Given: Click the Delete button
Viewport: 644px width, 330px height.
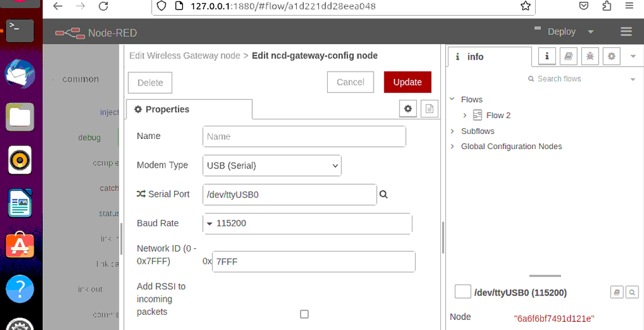Looking at the screenshot, I should (150, 82).
